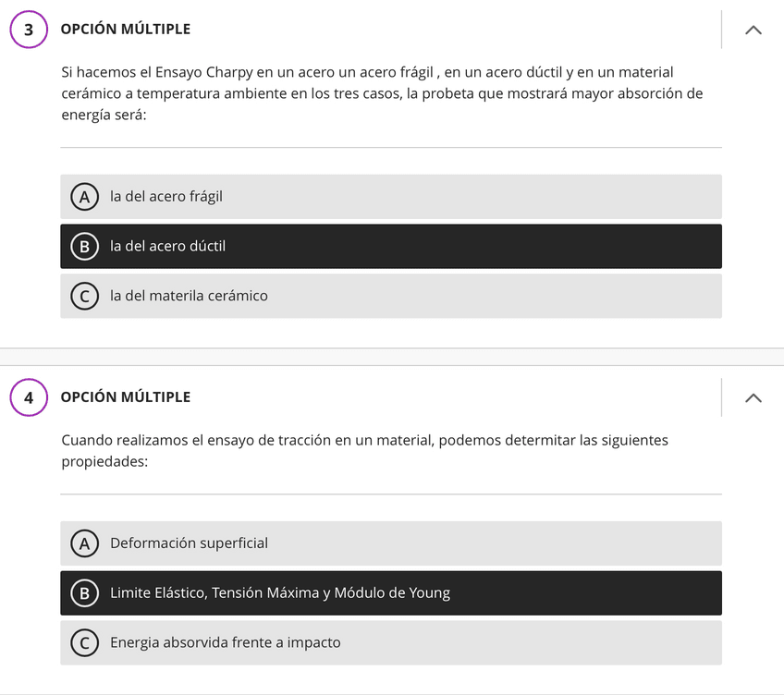Image resolution: width=784 pixels, height=695 pixels.
Task: Select the answer text 'la del acero frágil'
Action: pyautogui.click(x=166, y=197)
